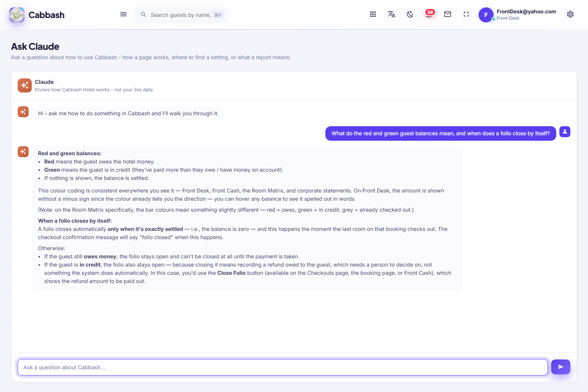Click the Cabbash logo icon
Image resolution: width=588 pixels, height=392 pixels.
[17, 15]
